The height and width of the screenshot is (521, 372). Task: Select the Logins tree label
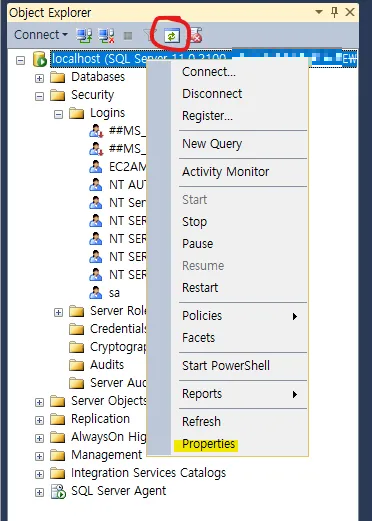107,113
